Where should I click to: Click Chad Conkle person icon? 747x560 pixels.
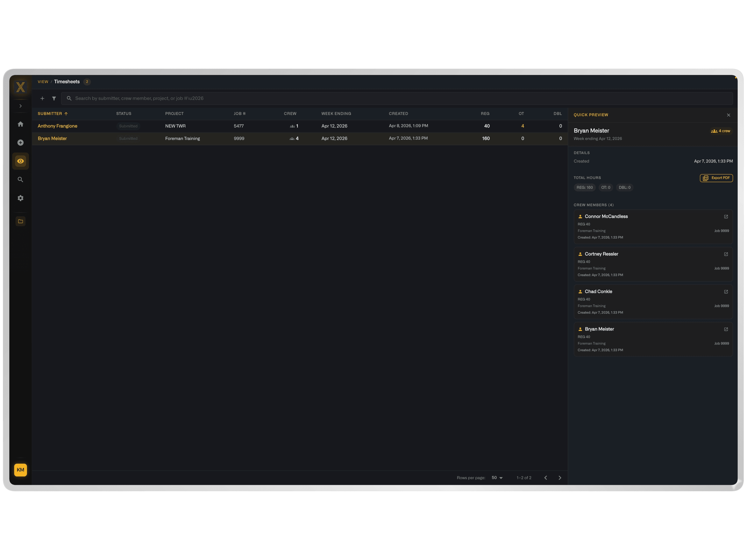click(x=580, y=292)
